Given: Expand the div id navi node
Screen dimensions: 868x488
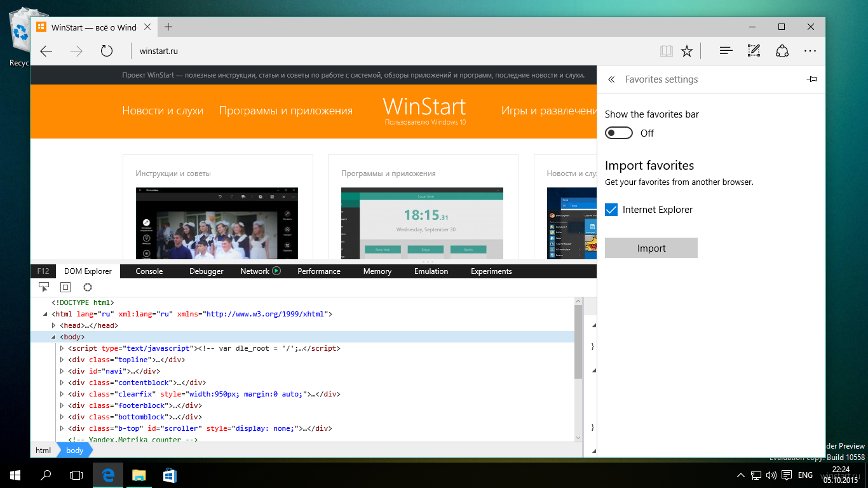Looking at the screenshot, I should pyautogui.click(x=62, y=371).
